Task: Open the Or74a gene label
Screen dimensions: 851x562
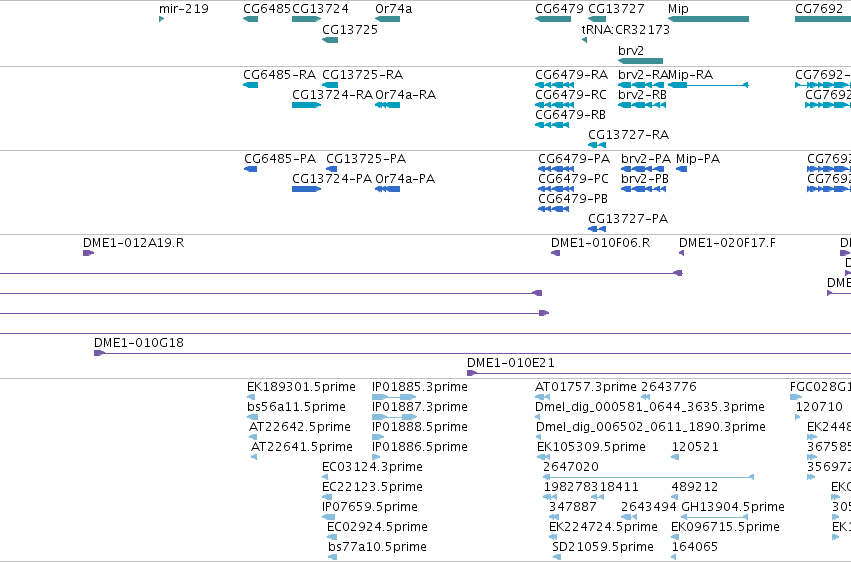Action: click(x=393, y=9)
